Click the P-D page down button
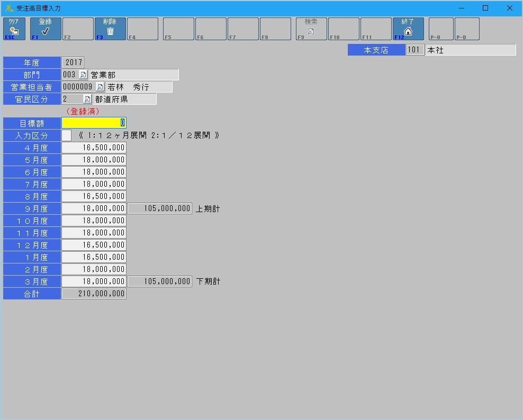 coord(466,29)
